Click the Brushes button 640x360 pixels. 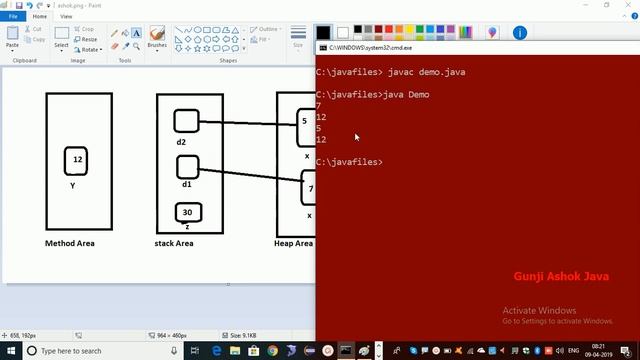157,37
